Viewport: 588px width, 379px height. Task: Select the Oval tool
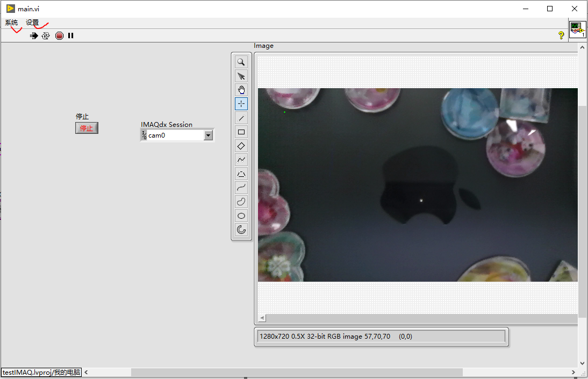coord(241,216)
